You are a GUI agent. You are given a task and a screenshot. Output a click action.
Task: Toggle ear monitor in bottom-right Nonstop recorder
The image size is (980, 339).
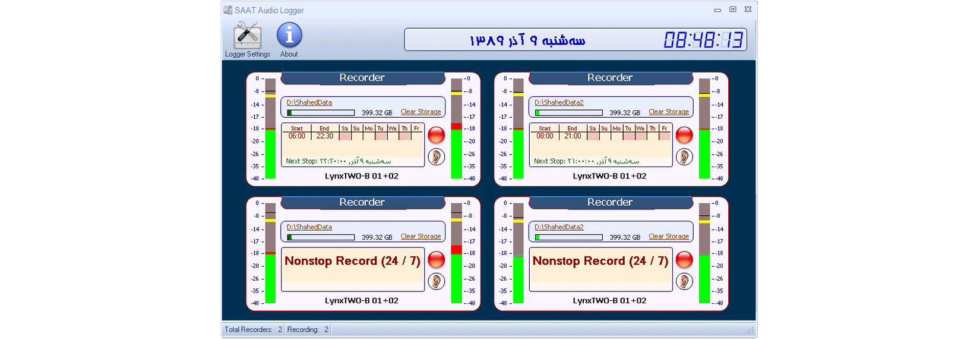(684, 281)
